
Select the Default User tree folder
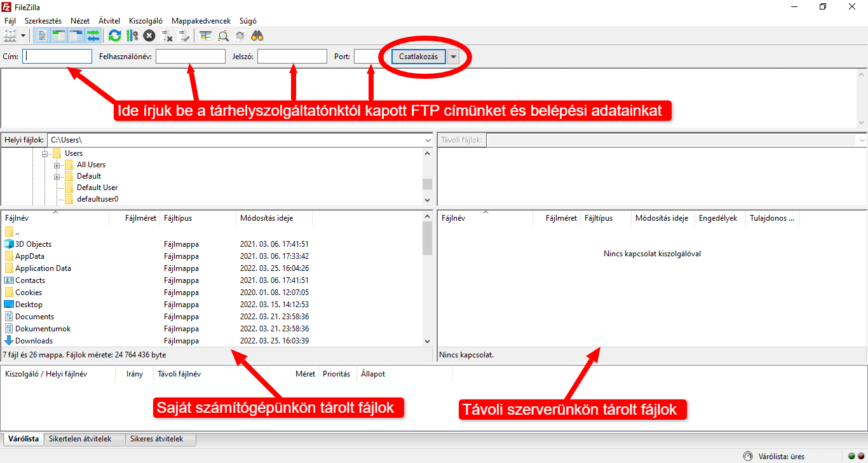(x=97, y=188)
